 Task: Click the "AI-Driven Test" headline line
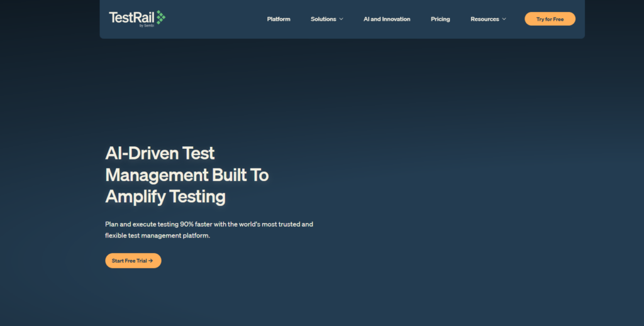click(160, 153)
